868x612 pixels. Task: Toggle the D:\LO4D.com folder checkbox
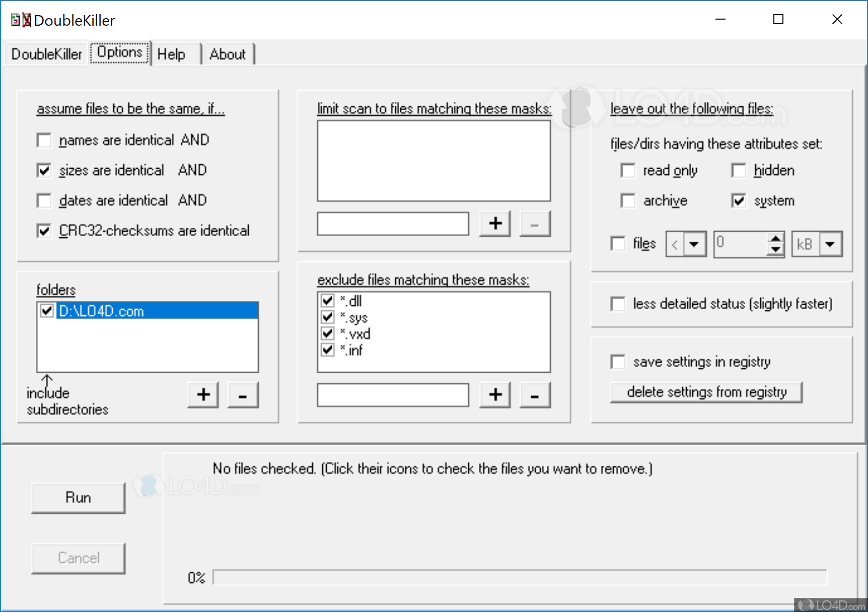pos(47,311)
